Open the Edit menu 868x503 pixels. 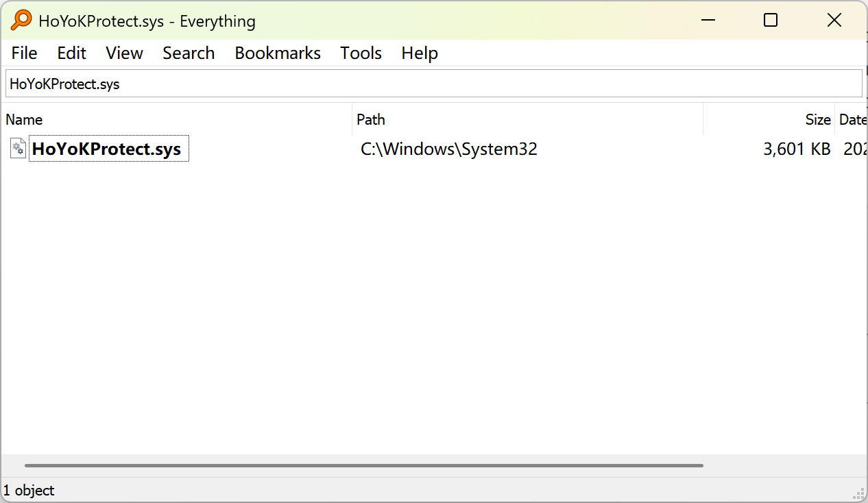point(71,53)
